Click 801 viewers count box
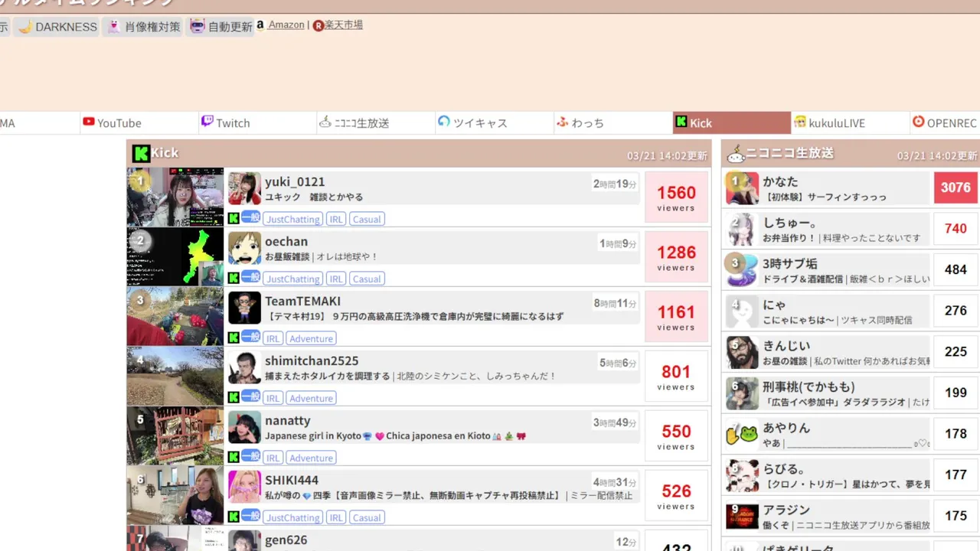This screenshot has height=551, width=980. (676, 377)
